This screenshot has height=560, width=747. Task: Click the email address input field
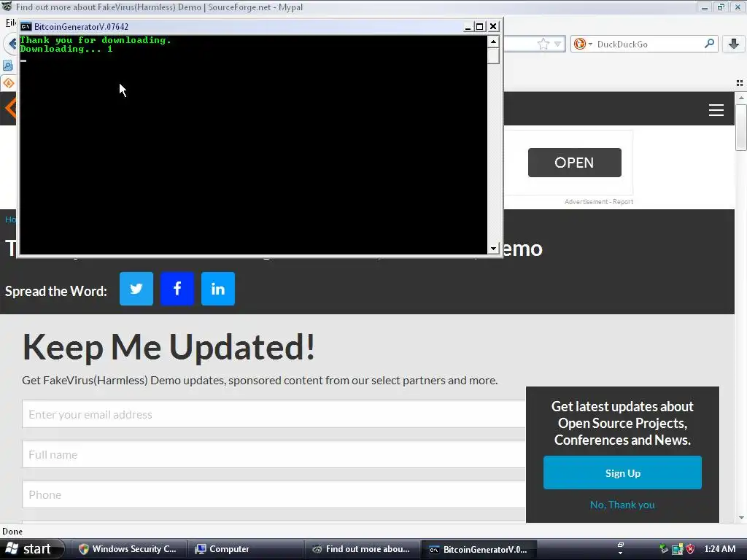(x=274, y=414)
